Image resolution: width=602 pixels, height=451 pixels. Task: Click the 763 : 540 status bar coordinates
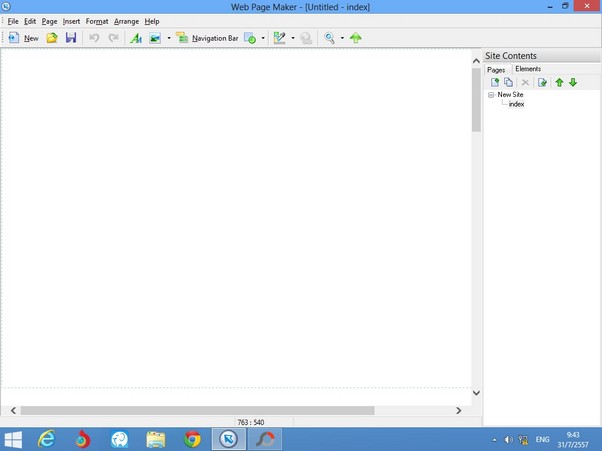coord(251,422)
